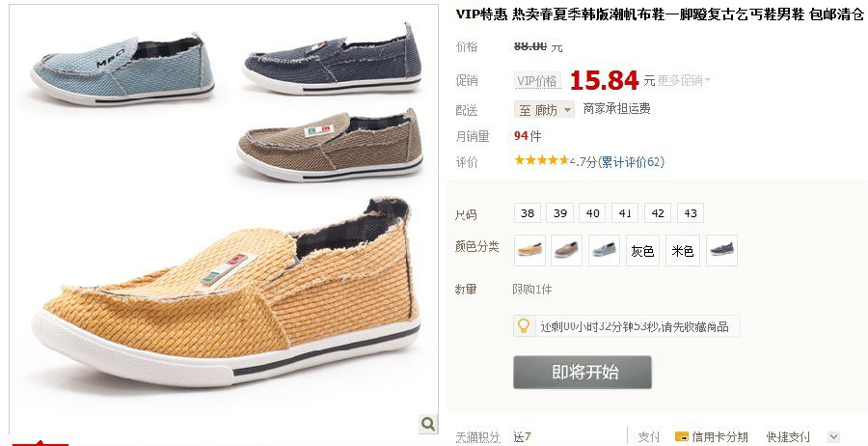Click the credit card installment icon
Image resolution: width=868 pixels, height=446 pixels.
[x=682, y=436]
